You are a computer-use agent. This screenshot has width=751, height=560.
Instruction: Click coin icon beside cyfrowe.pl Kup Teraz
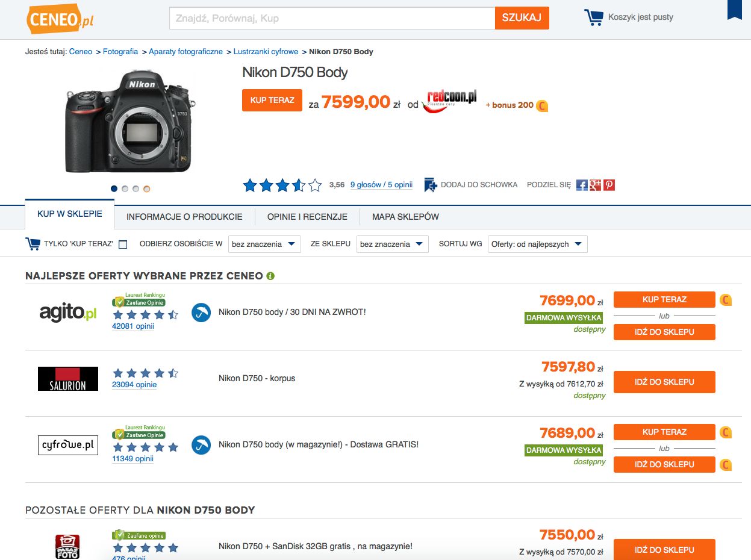coord(726,432)
